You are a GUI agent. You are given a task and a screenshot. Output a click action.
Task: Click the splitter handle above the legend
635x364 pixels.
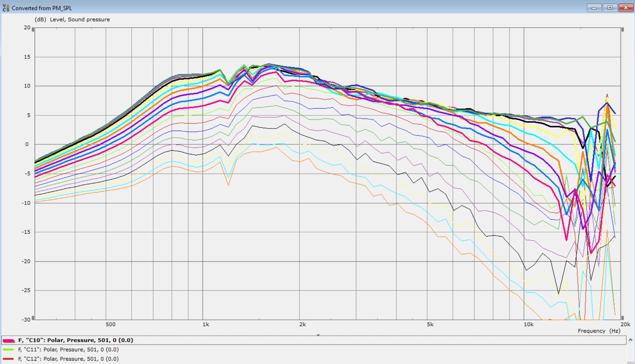(x=318, y=335)
